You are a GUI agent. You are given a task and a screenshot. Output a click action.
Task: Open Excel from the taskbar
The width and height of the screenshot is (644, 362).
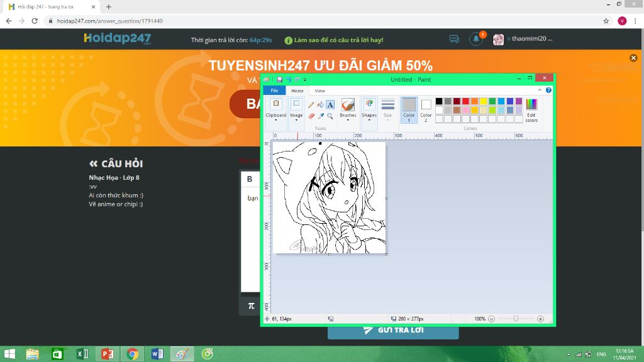(x=82, y=354)
